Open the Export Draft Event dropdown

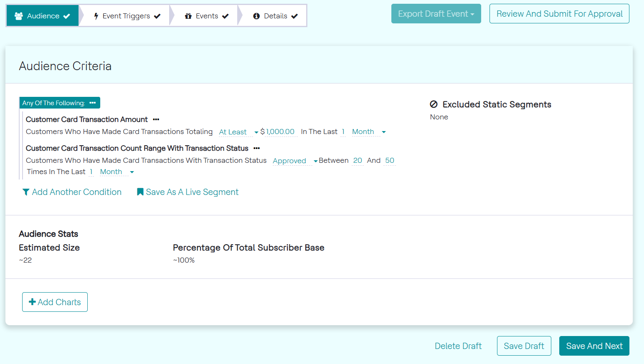pyautogui.click(x=436, y=14)
